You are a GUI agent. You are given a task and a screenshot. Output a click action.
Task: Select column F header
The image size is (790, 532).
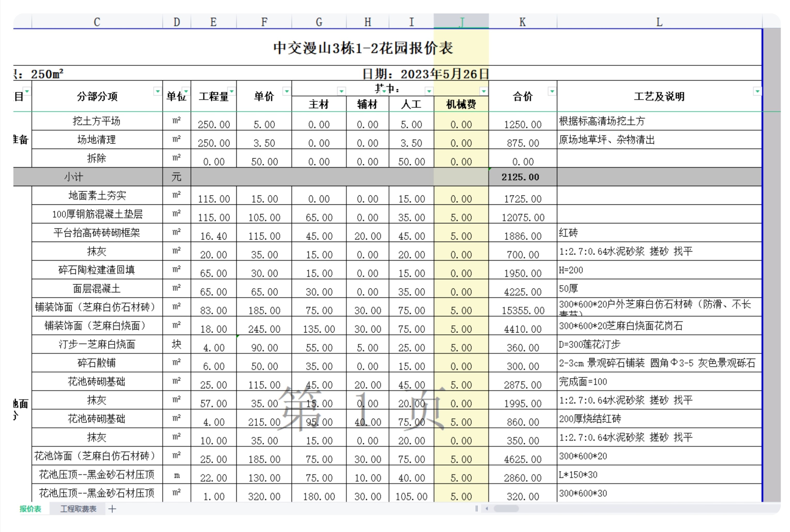click(264, 22)
